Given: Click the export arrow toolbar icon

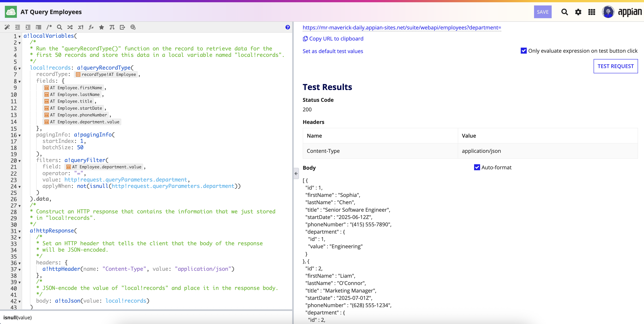Looking at the screenshot, I should pyautogui.click(x=123, y=27).
